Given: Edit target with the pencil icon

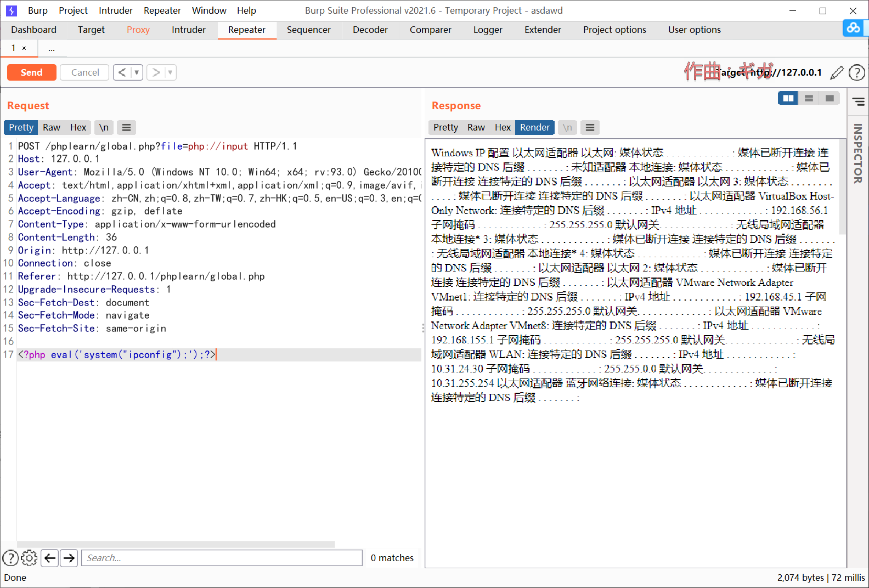Looking at the screenshot, I should coord(837,72).
